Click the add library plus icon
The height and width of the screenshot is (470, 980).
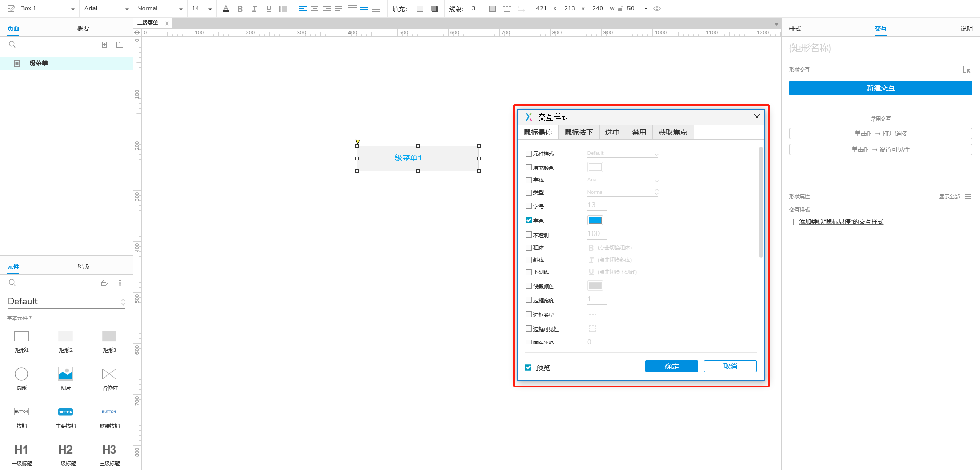point(89,283)
